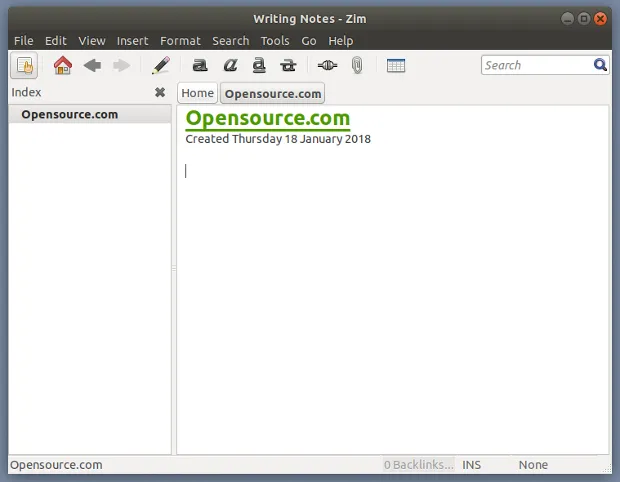Open the Tools menu
The width and height of the screenshot is (620, 482).
275,41
